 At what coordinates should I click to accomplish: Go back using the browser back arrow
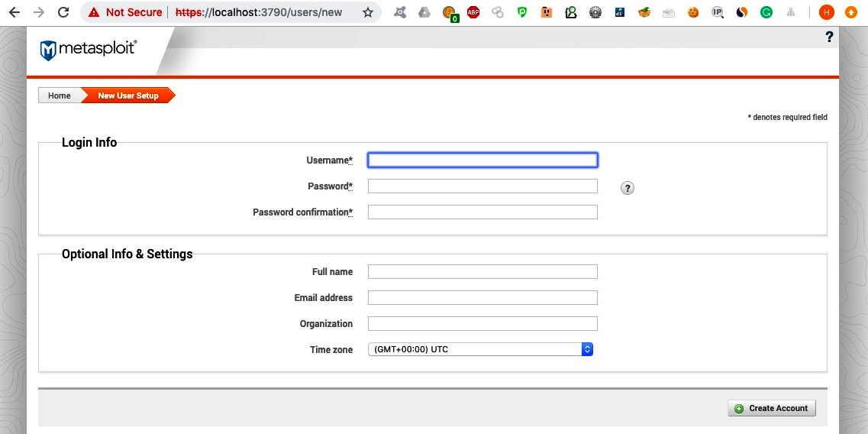click(x=15, y=12)
